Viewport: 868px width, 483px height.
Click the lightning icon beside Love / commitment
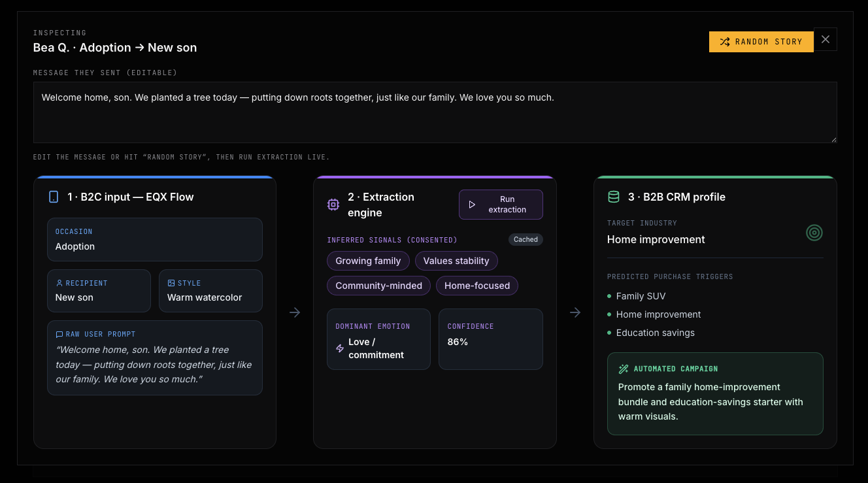(340, 348)
